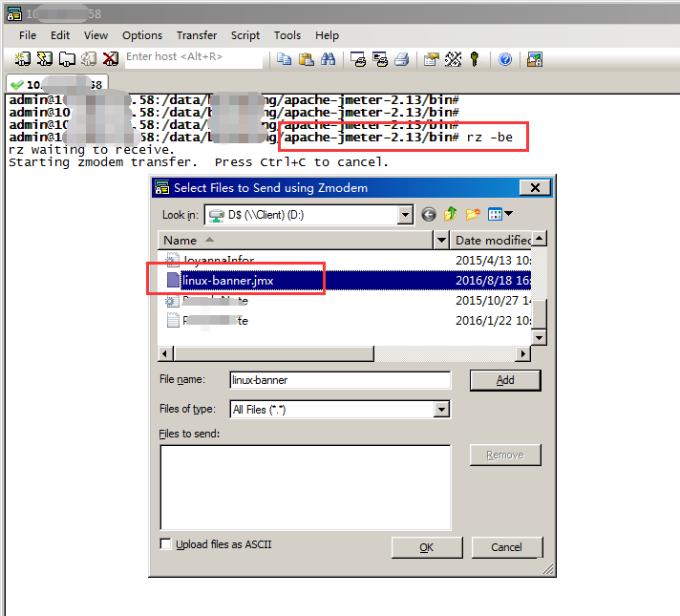Click the blue Help question icon
Viewport: 680px width, 616px height.
pyautogui.click(x=505, y=59)
